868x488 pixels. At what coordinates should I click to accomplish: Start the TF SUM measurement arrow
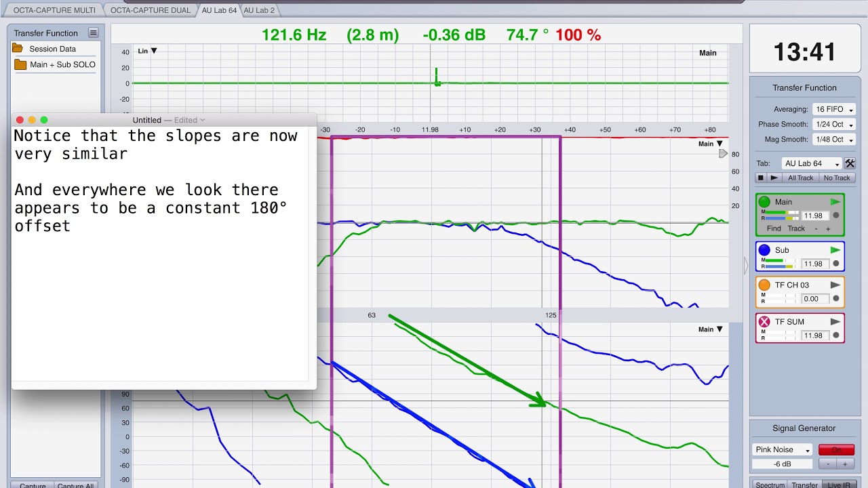click(x=835, y=322)
